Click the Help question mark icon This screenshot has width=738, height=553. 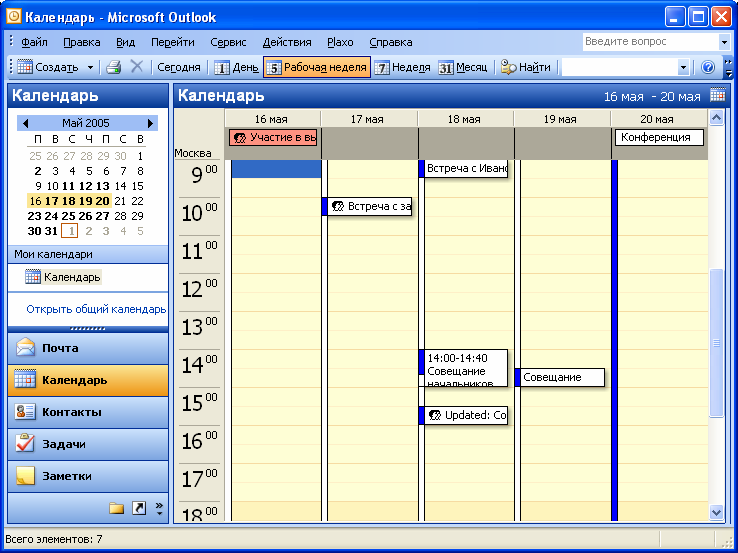(708, 67)
